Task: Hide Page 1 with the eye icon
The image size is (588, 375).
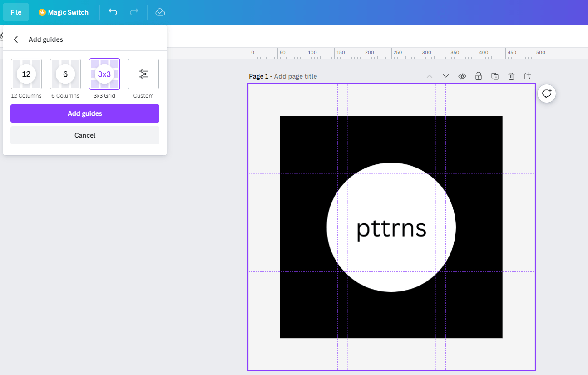Action: tap(462, 76)
